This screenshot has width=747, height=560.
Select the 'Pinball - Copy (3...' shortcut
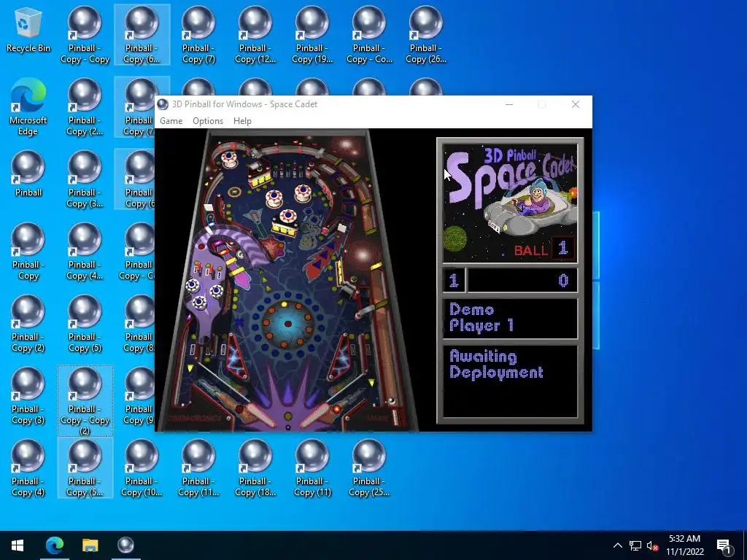tap(85, 179)
